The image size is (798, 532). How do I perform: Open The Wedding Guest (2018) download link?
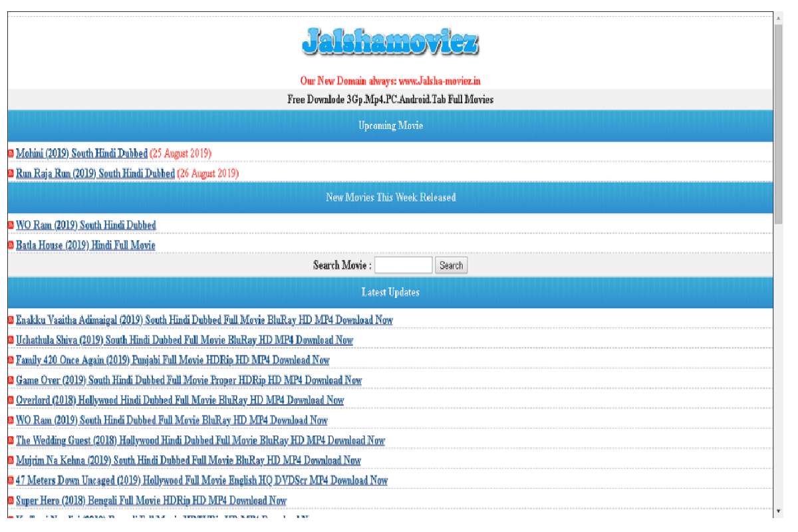click(200, 440)
